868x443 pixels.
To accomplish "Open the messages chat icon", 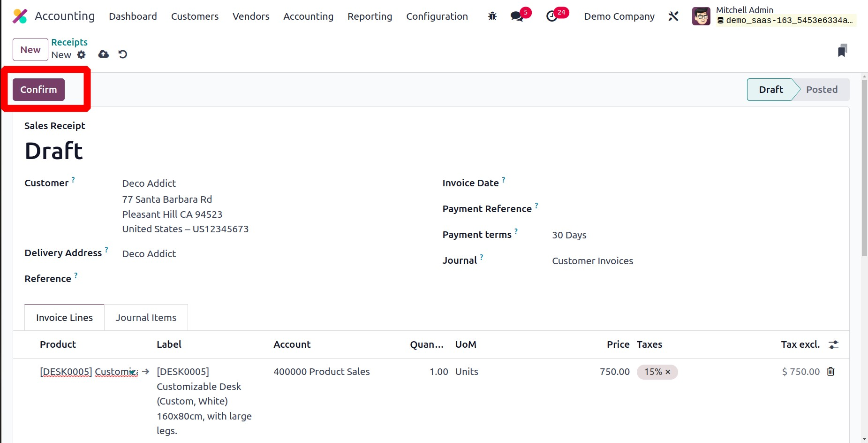I will (x=517, y=16).
